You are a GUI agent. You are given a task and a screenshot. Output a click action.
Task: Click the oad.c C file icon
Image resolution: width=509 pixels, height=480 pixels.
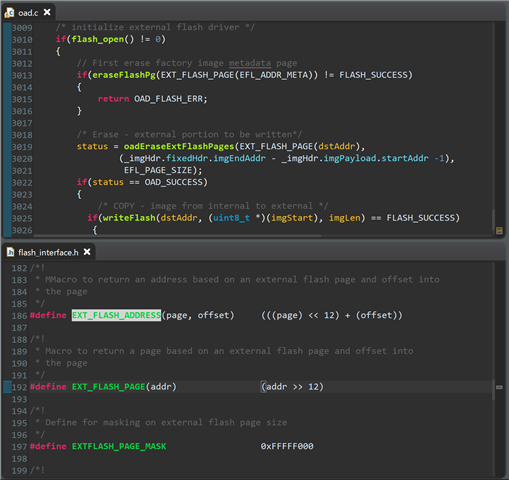click(x=9, y=13)
